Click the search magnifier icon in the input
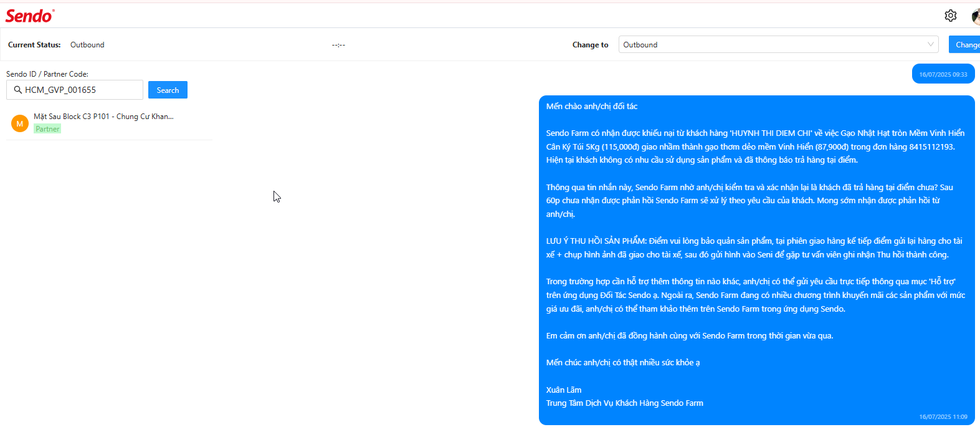 (18, 90)
